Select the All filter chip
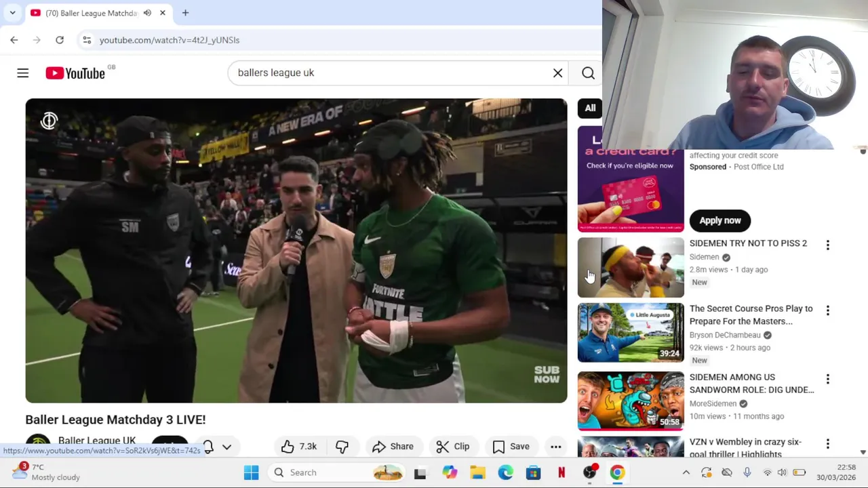868x488 pixels. 590,108
